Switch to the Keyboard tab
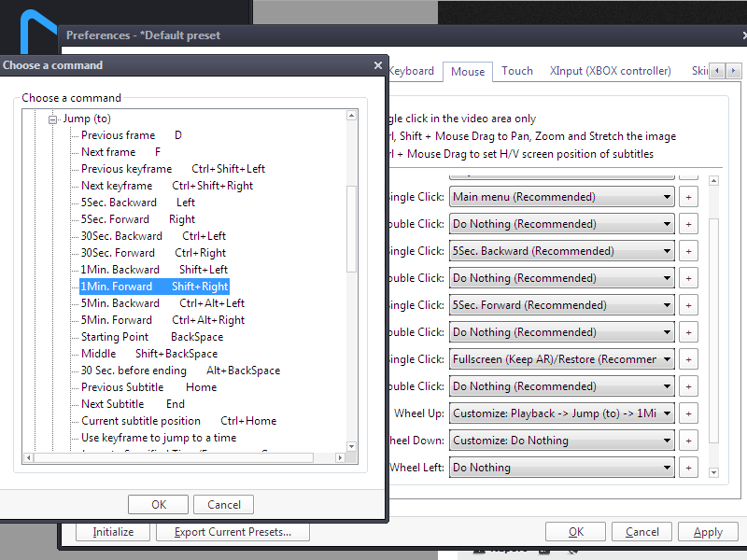The height and width of the screenshot is (560, 747). coord(412,71)
